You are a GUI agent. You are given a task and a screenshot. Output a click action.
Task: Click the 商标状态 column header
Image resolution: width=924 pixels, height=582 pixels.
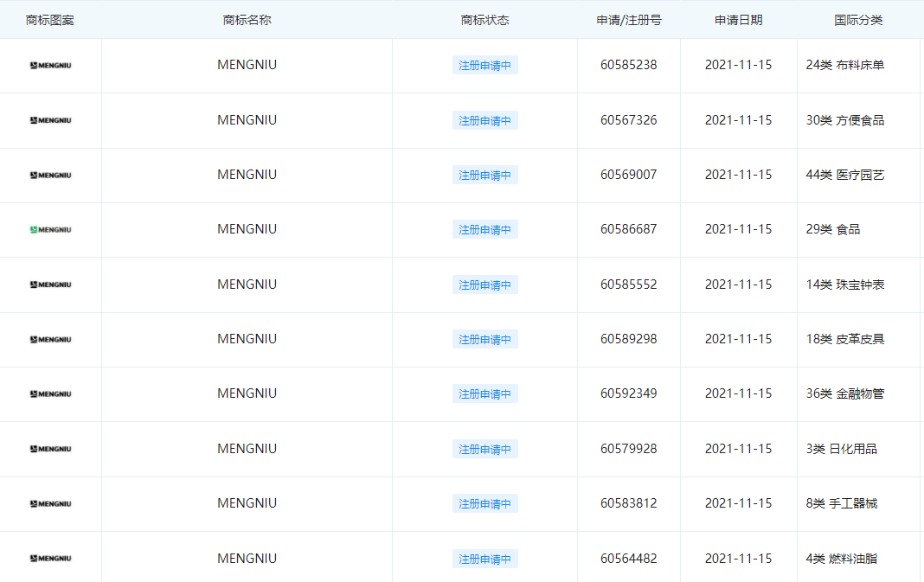[485, 20]
